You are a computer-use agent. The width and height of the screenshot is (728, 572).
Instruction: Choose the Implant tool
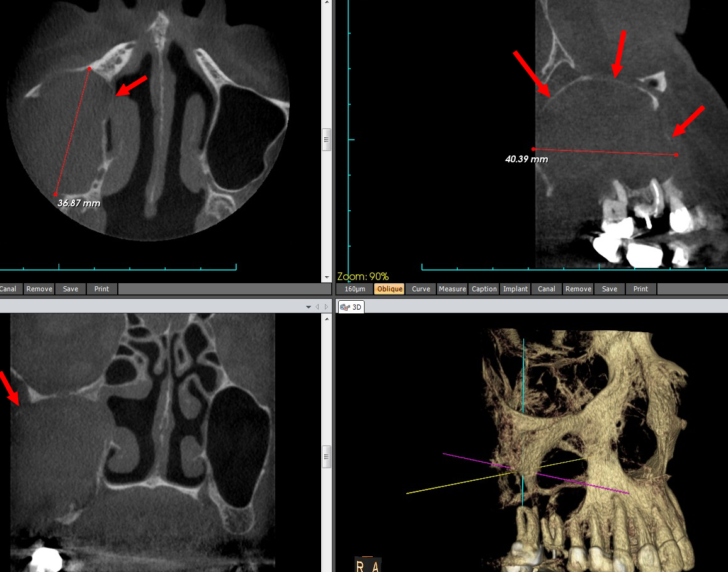click(515, 289)
